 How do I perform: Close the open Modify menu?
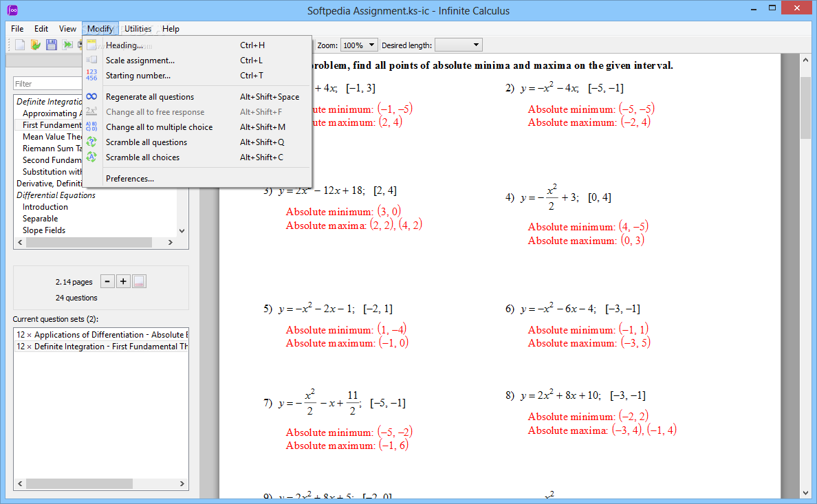coord(100,29)
